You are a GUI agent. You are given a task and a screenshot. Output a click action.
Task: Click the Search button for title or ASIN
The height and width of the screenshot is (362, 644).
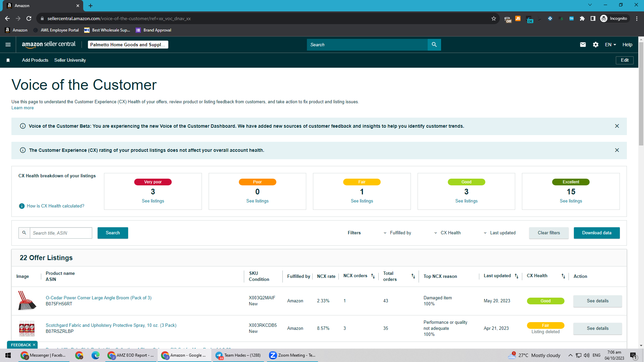click(113, 233)
